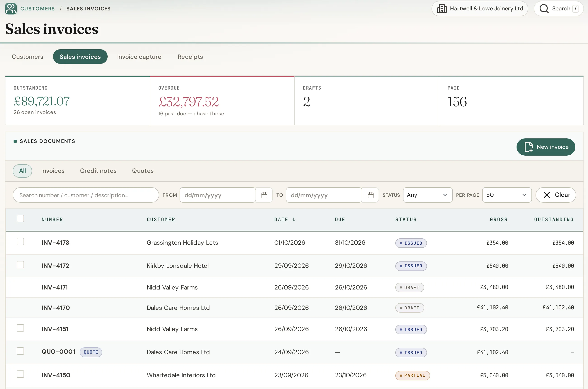Screen dimensions: 588x389
Task: Select the Sales invoices tab
Action: click(x=80, y=57)
